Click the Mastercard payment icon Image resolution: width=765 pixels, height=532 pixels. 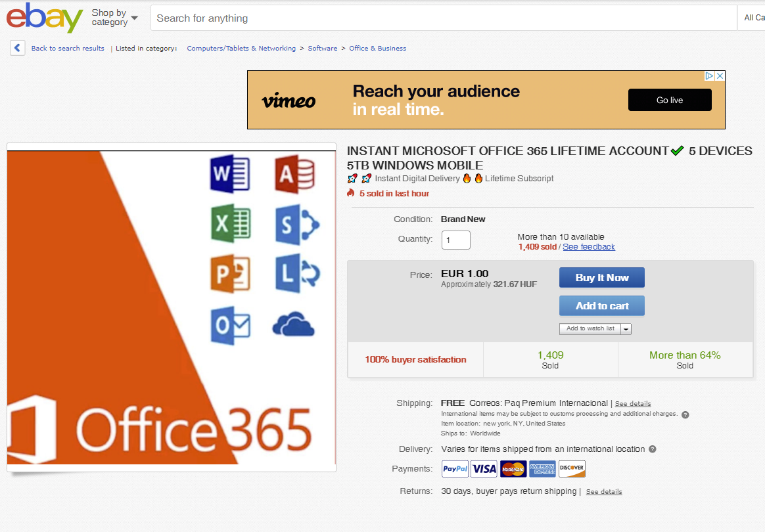point(513,469)
